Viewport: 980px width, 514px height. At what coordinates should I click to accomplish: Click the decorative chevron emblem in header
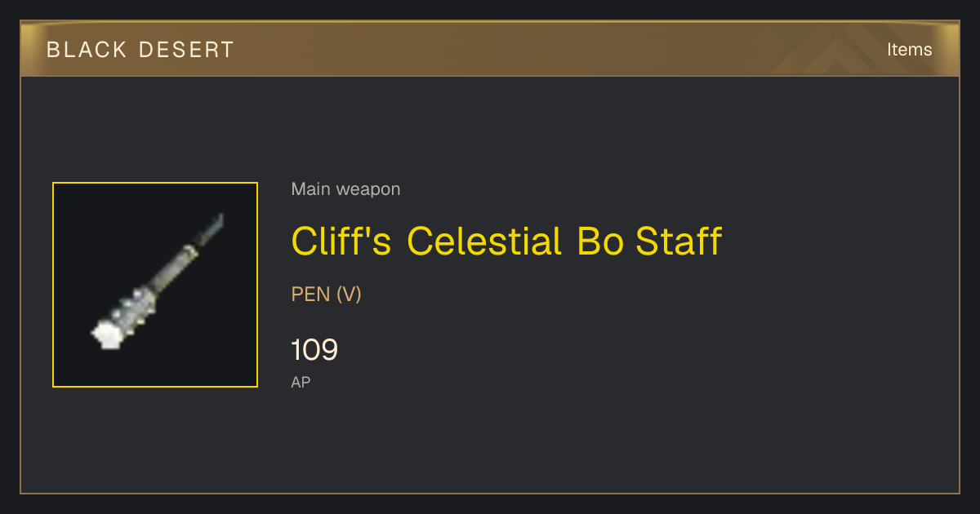click(x=848, y=51)
